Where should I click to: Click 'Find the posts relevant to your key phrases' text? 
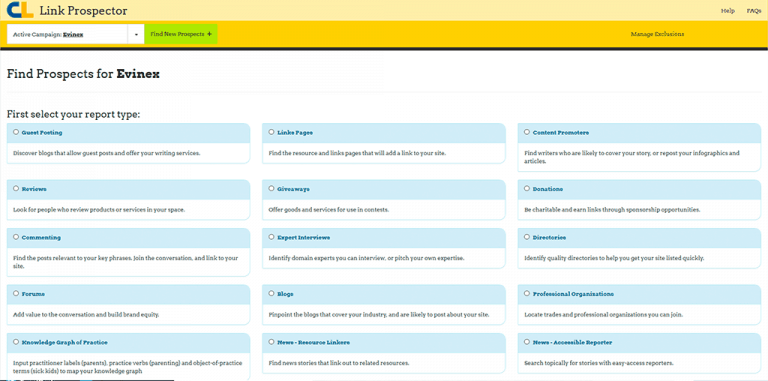point(125,262)
